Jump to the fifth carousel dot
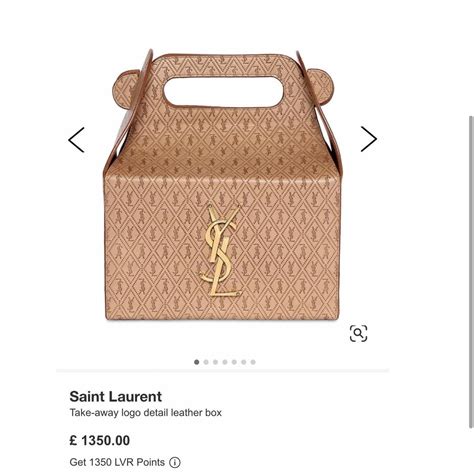This screenshot has height=474, width=474. (234, 362)
